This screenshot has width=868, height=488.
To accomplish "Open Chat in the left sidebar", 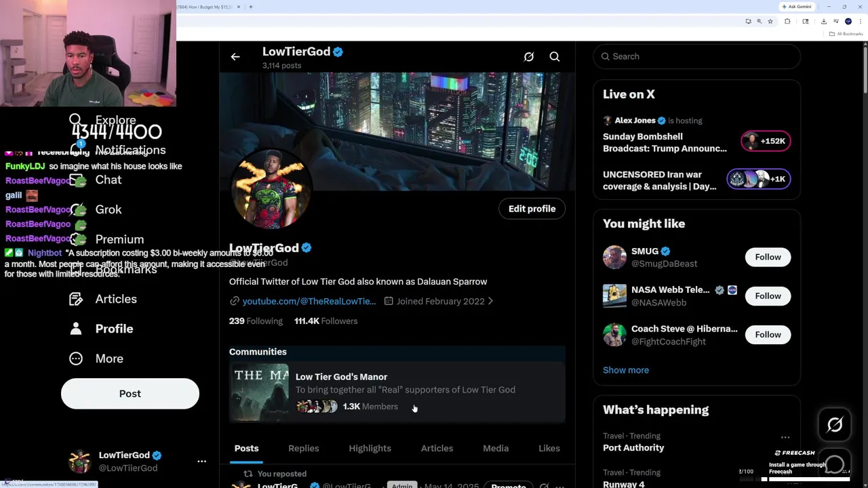I will 96,180.
